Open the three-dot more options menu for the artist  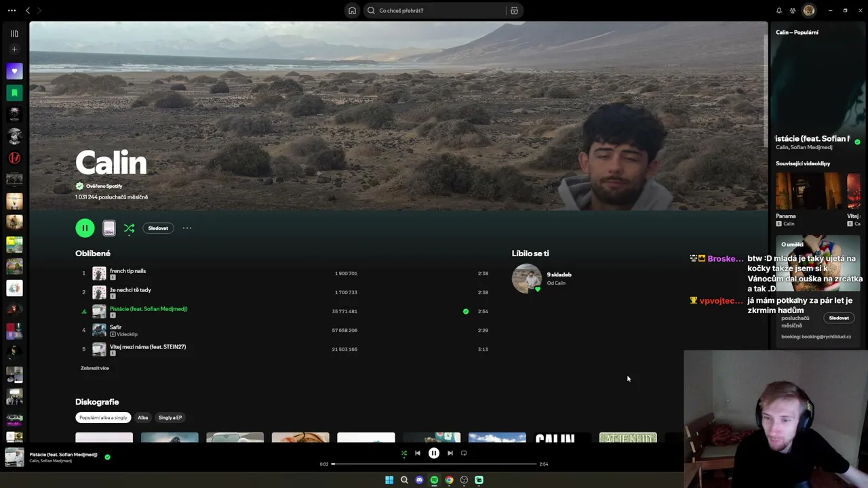tap(187, 228)
